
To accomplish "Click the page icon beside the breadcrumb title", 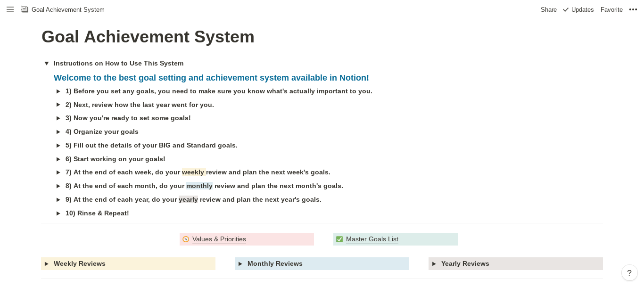I will pos(25,9).
